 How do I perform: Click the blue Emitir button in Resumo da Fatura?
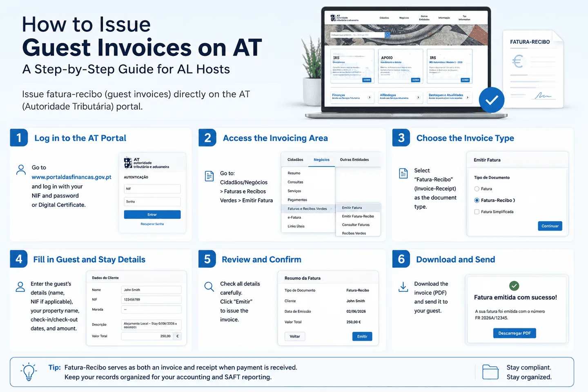[x=362, y=336]
